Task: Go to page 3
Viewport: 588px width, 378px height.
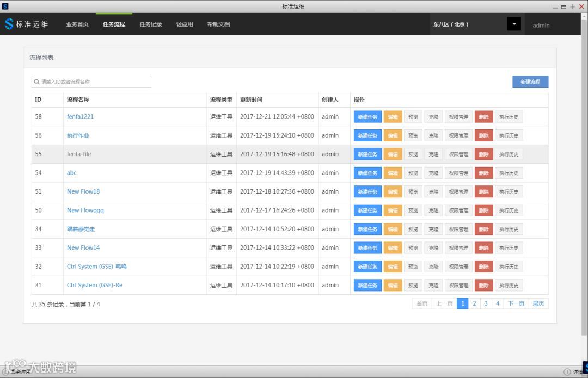Action: 486,303
